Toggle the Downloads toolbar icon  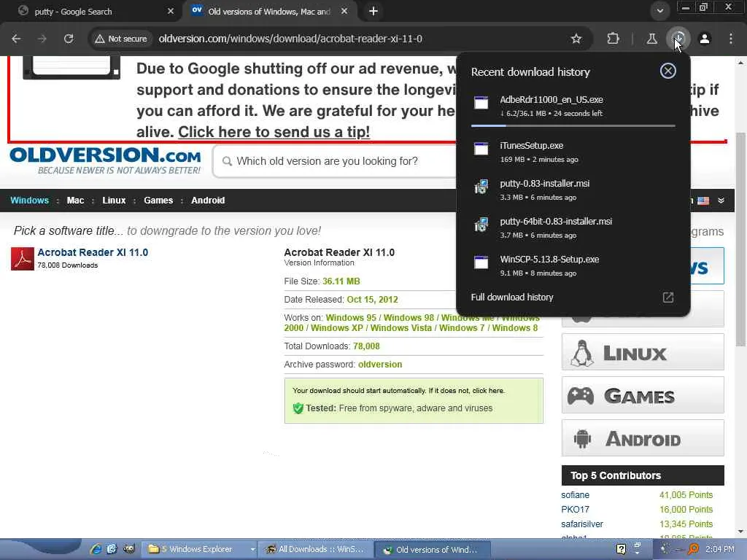pyautogui.click(x=678, y=38)
